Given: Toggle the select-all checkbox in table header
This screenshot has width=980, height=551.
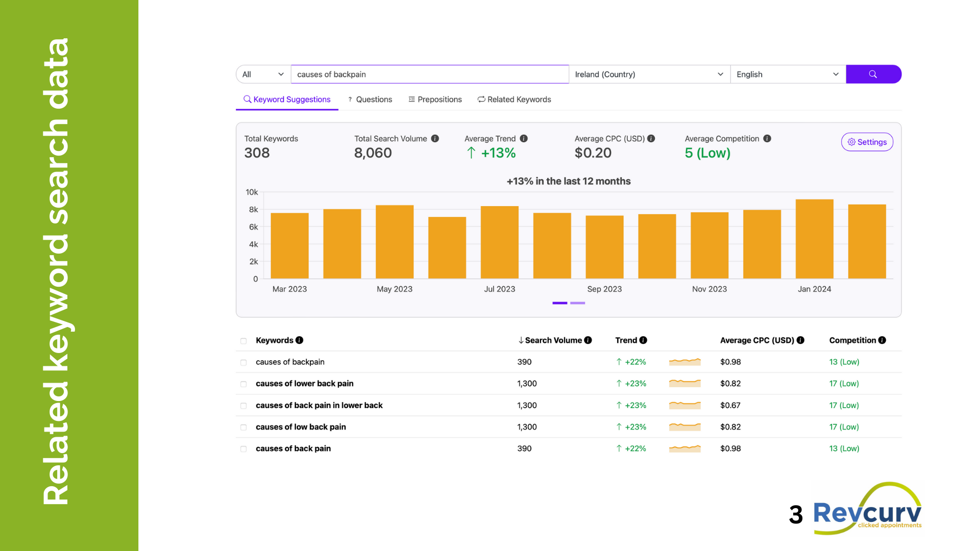Looking at the screenshot, I should pyautogui.click(x=243, y=341).
